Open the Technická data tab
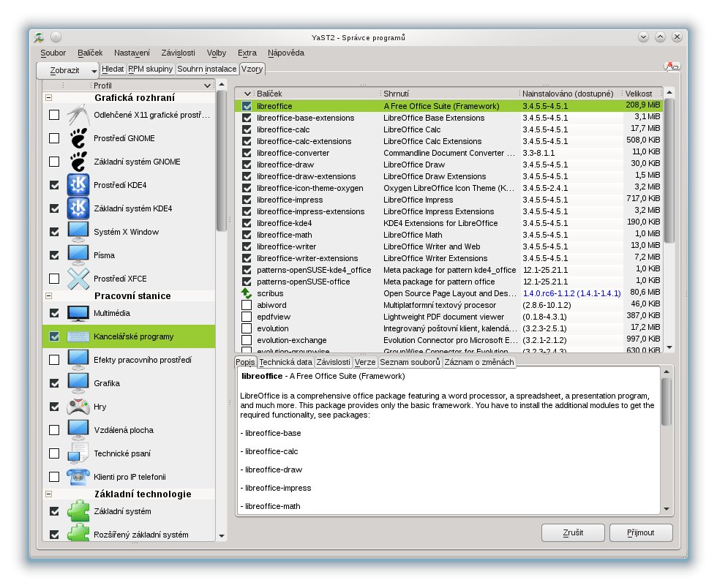This screenshot has width=717, height=588. [286, 362]
